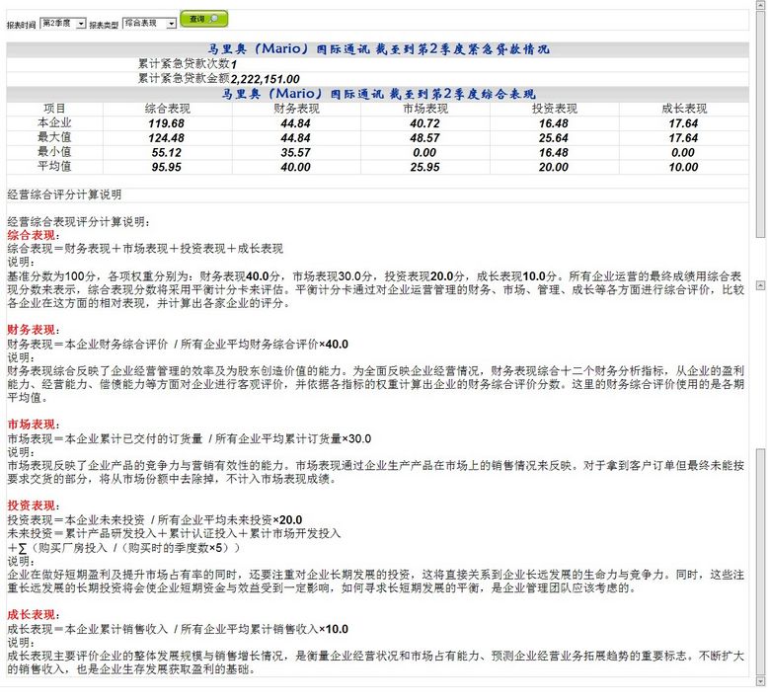Open the 报表类型 dropdown showing 综合表现
Screen dimensions: 769x700
click(149, 23)
